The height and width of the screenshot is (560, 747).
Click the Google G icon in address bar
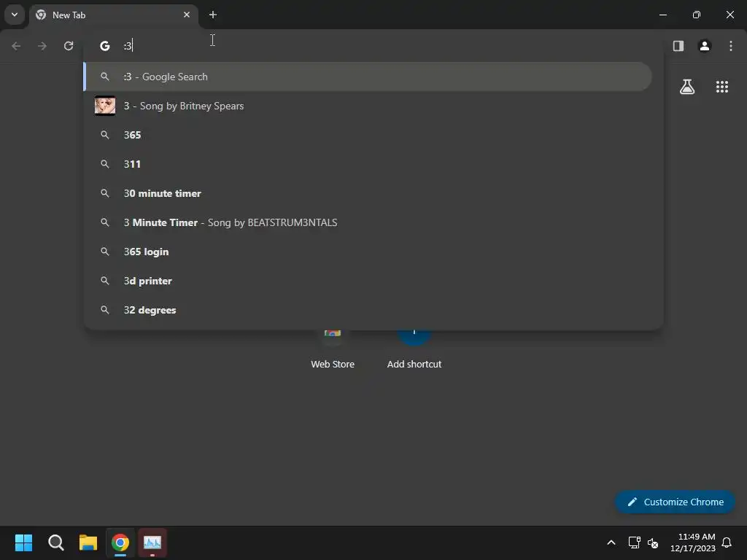pyautogui.click(x=105, y=46)
